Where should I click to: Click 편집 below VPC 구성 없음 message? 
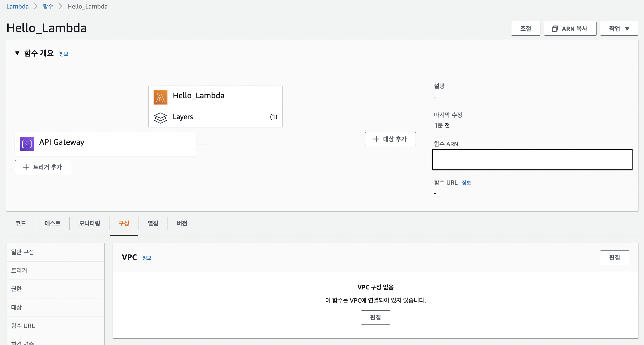click(x=375, y=317)
